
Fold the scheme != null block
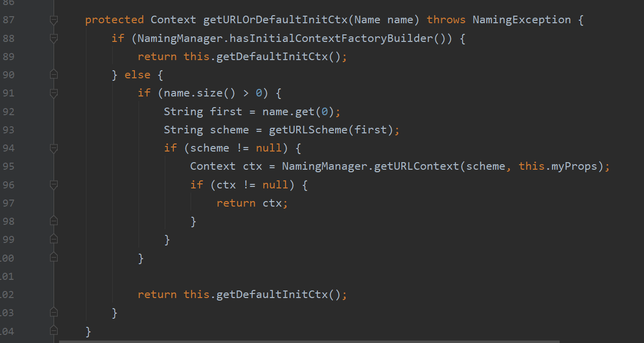pos(54,148)
